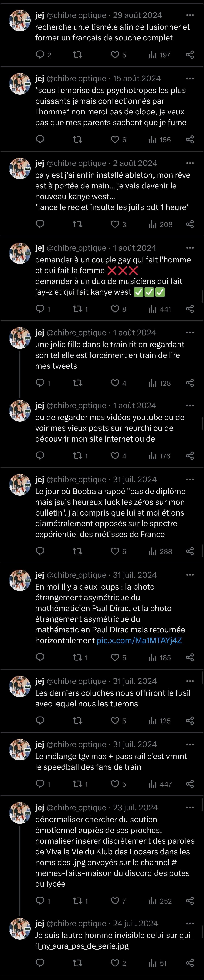Reply to the couple gay tweet
204x980 pixels.
(40, 309)
